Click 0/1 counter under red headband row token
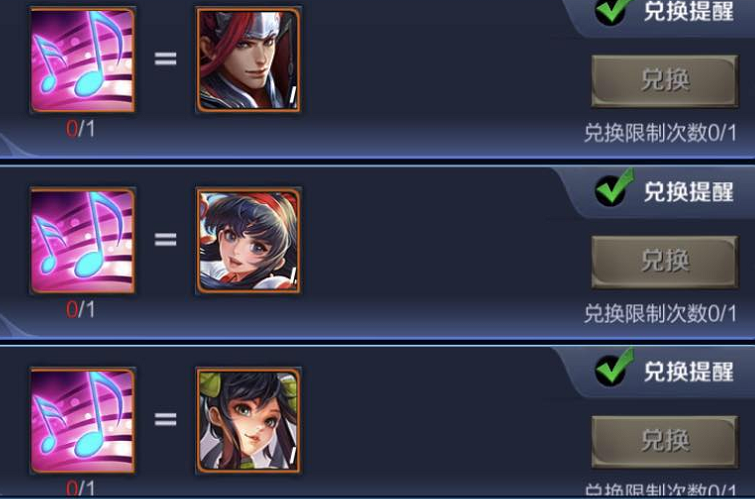755x499 pixels. tap(80, 310)
